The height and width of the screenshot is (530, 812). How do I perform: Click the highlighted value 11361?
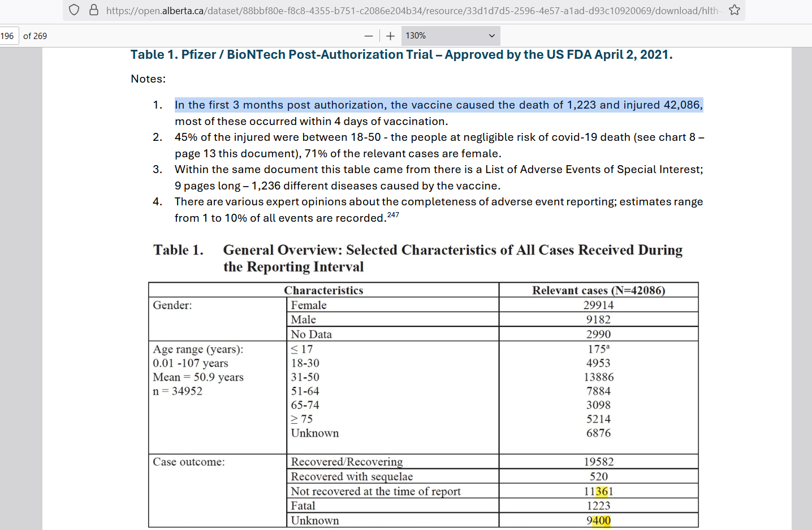pyautogui.click(x=598, y=492)
